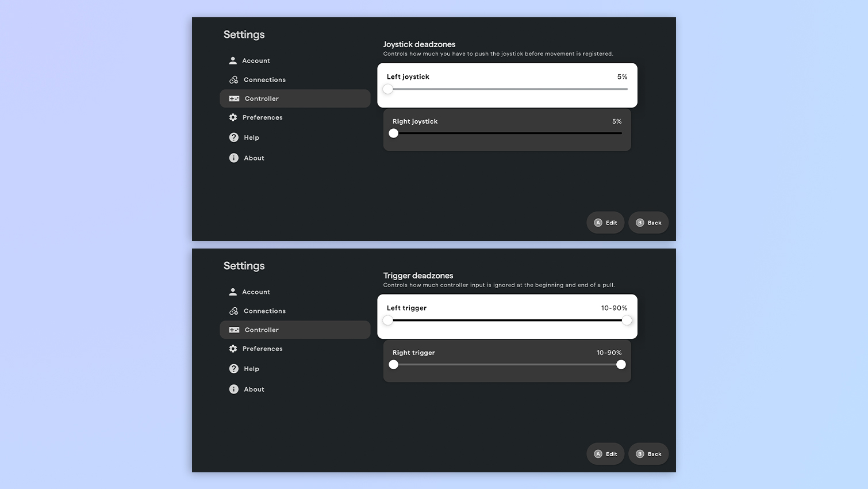This screenshot has width=868, height=489.
Task: Click the Controller gamepad icon in the sidebar
Action: point(234,98)
